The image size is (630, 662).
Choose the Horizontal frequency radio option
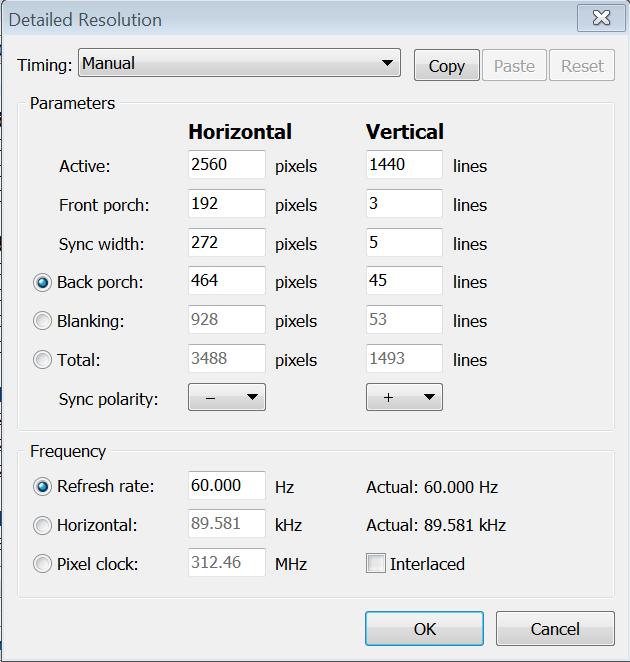point(43,525)
